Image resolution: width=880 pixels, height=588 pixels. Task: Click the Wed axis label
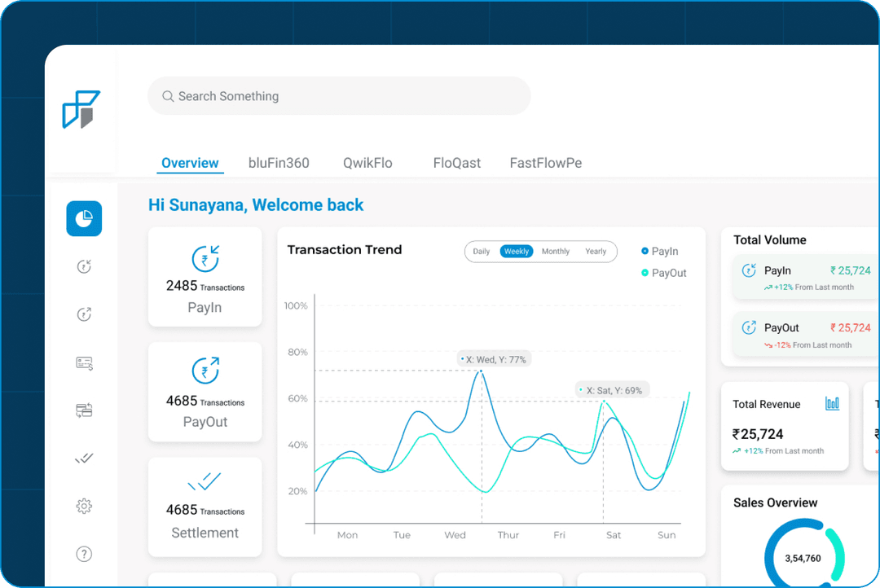pyautogui.click(x=455, y=535)
